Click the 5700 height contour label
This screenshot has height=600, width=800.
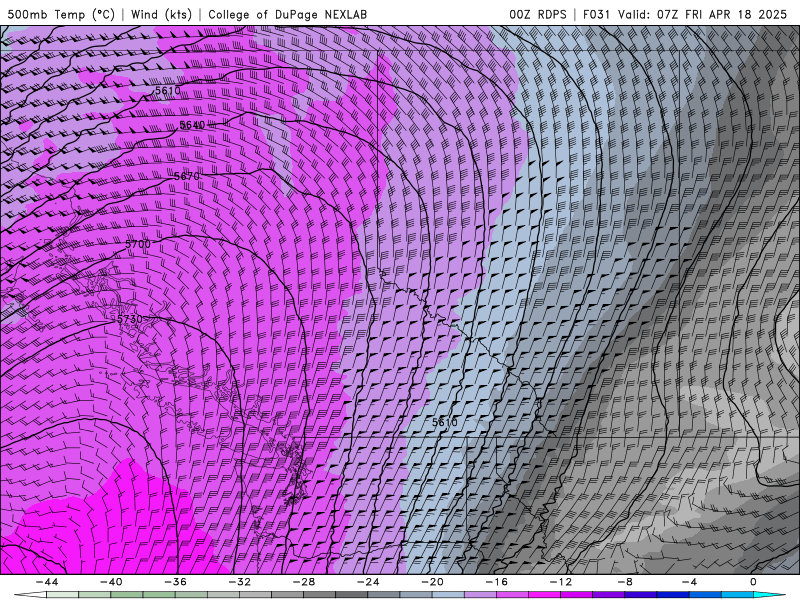[138, 244]
